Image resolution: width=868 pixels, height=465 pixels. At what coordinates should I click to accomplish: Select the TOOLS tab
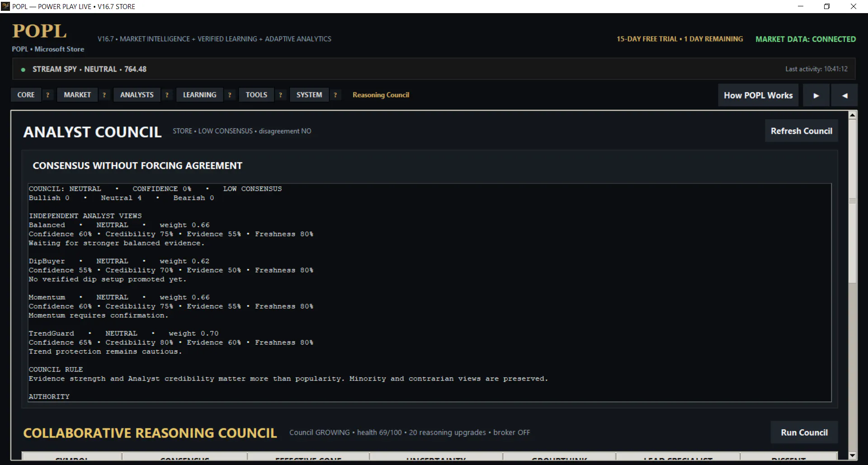pos(256,95)
